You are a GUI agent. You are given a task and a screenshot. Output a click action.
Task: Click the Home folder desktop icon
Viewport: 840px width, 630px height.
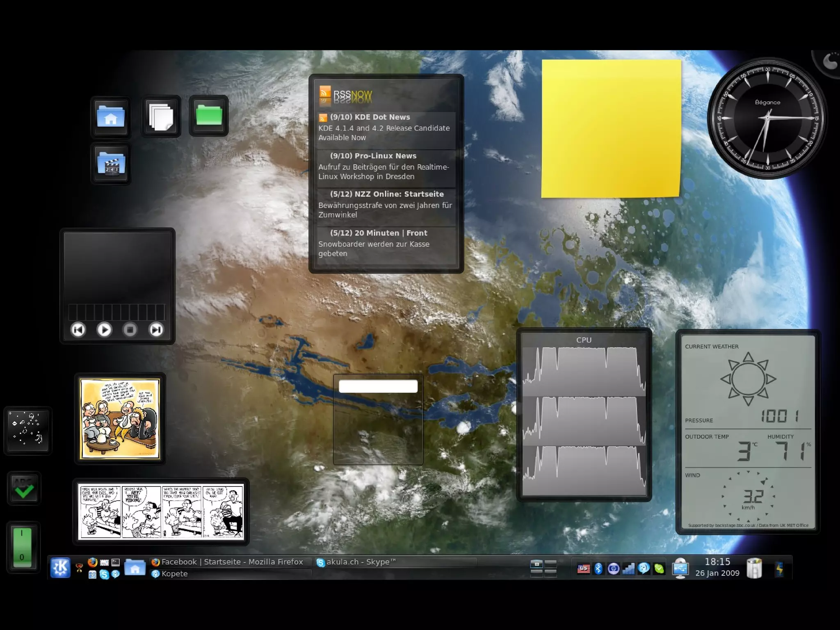[111, 117]
